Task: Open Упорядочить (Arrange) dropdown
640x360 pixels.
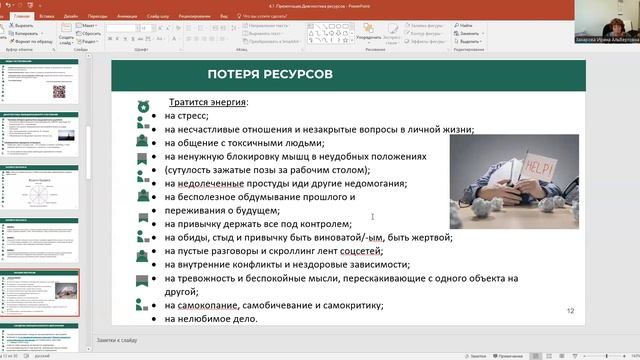Action: point(369,34)
